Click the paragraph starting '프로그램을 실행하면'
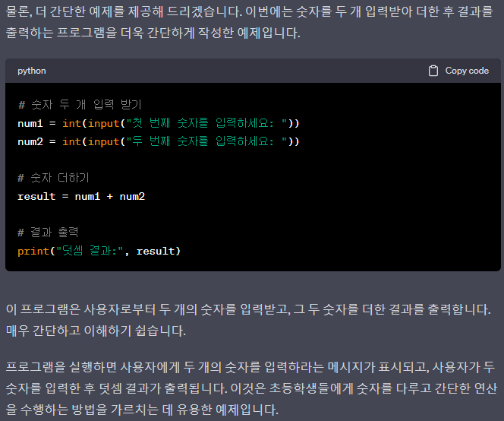This screenshot has width=504, height=421. pos(251,388)
